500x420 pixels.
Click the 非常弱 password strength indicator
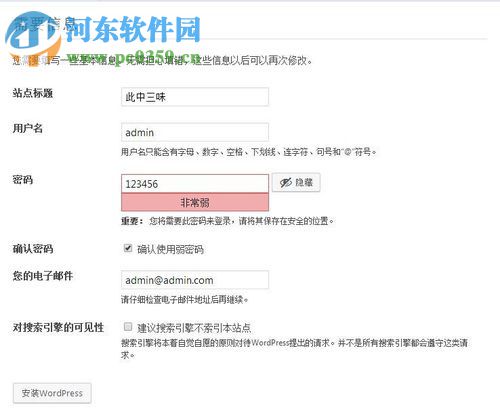click(195, 202)
